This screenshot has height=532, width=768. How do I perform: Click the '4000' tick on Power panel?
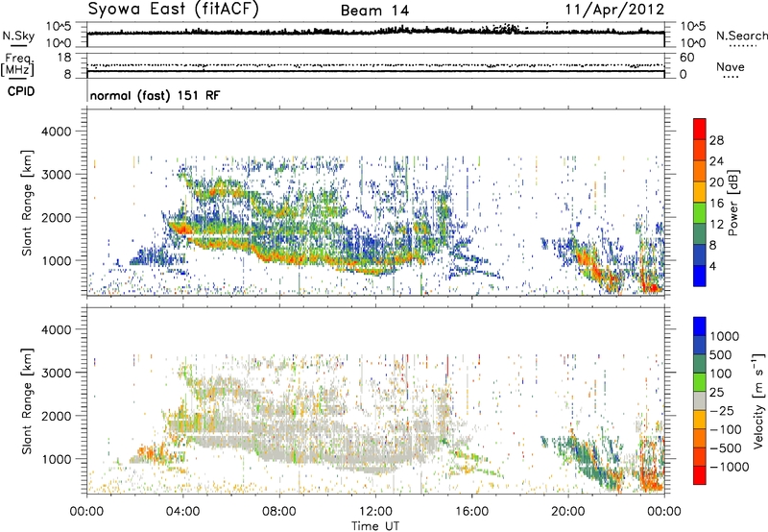(x=56, y=132)
